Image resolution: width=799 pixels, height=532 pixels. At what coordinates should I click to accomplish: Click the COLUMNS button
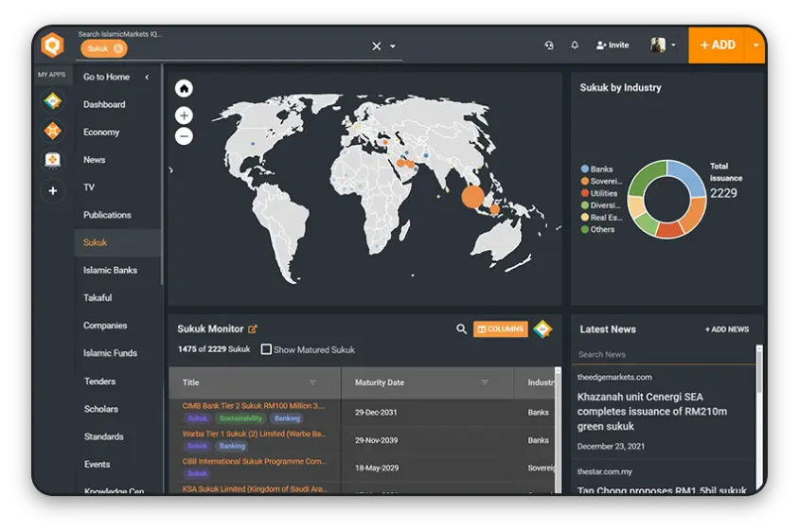[501, 329]
